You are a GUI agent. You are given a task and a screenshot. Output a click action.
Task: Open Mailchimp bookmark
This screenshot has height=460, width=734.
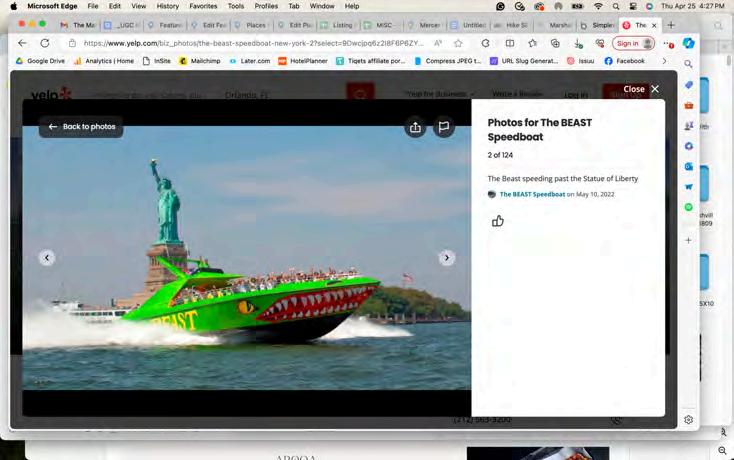tap(200, 61)
